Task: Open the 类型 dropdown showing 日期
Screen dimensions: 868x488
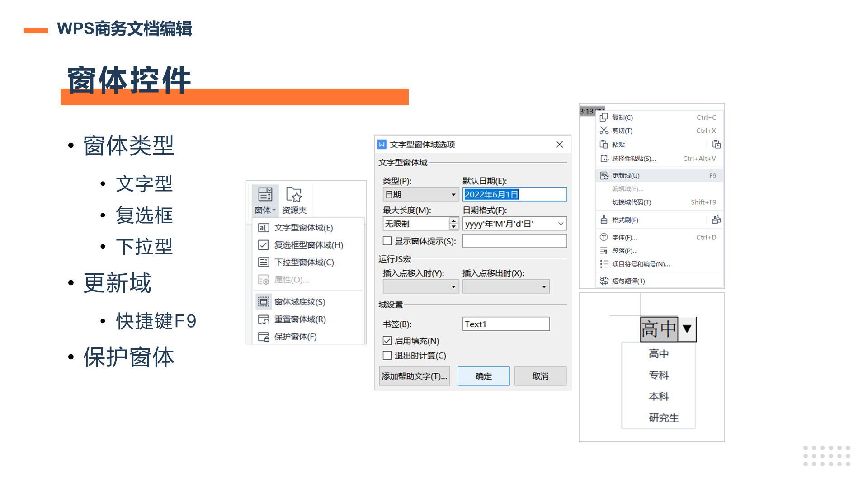Action: click(453, 195)
